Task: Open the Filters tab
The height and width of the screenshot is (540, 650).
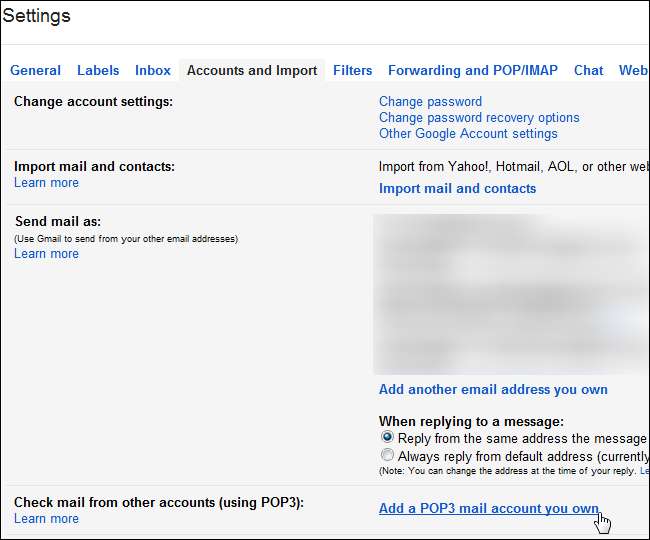Action: click(352, 71)
